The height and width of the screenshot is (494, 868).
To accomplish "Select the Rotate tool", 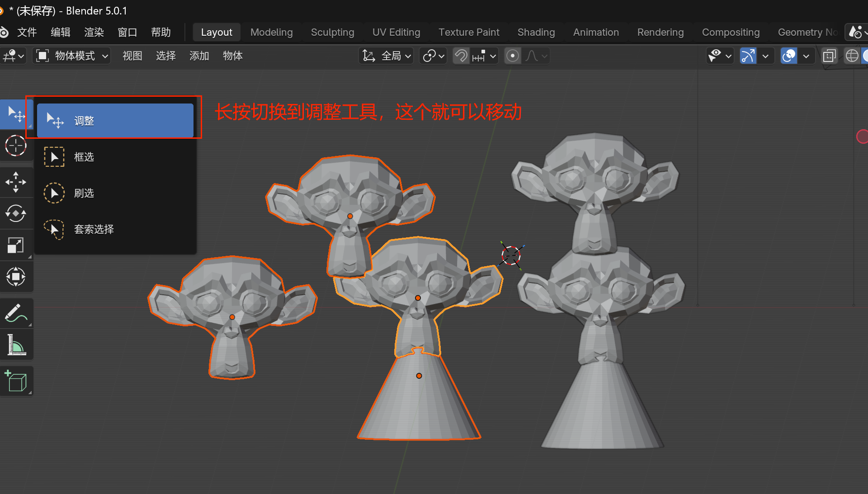I will 16,213.
